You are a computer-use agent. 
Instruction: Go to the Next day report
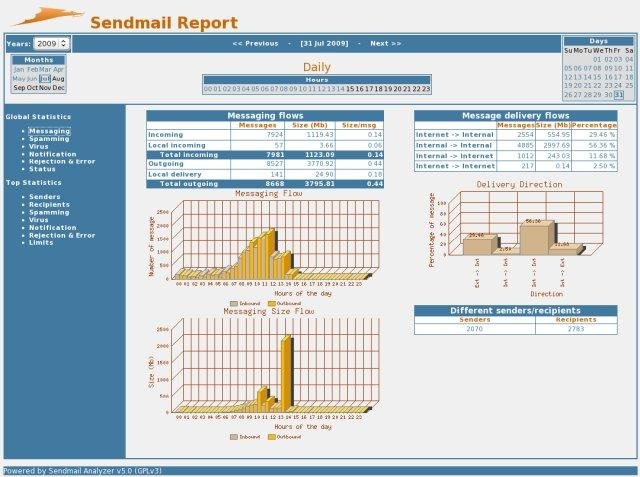(x=385, y=44)
